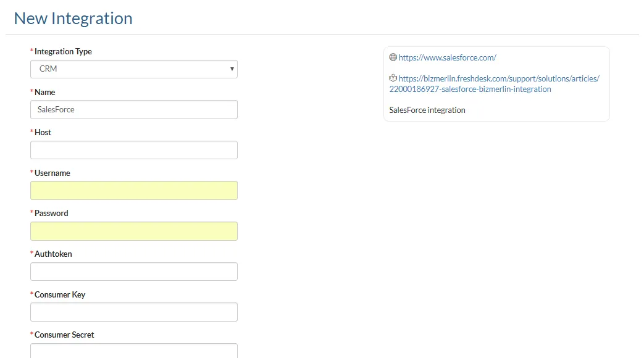Click the Consumer Key input field
The width and height of the screenshot is (644, 358).
[x=134, y=312]
